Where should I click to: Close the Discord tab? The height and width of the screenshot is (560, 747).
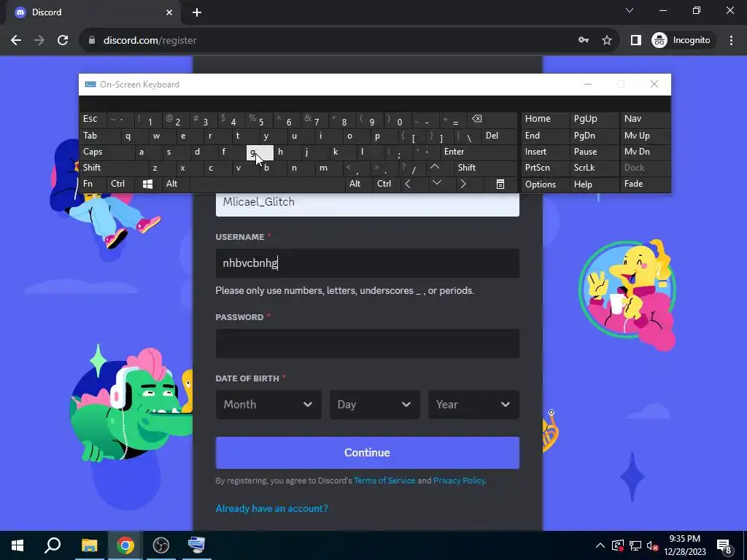[x=169, y=12]
